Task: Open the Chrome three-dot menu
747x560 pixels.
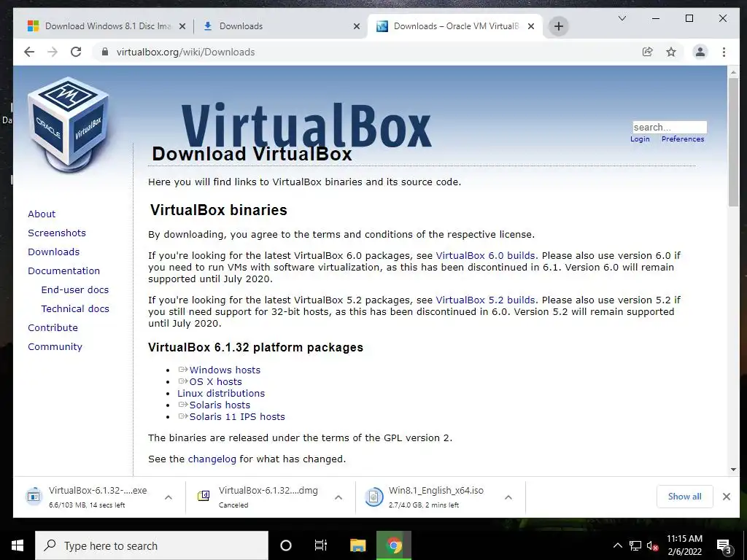Action: (724, 52)
